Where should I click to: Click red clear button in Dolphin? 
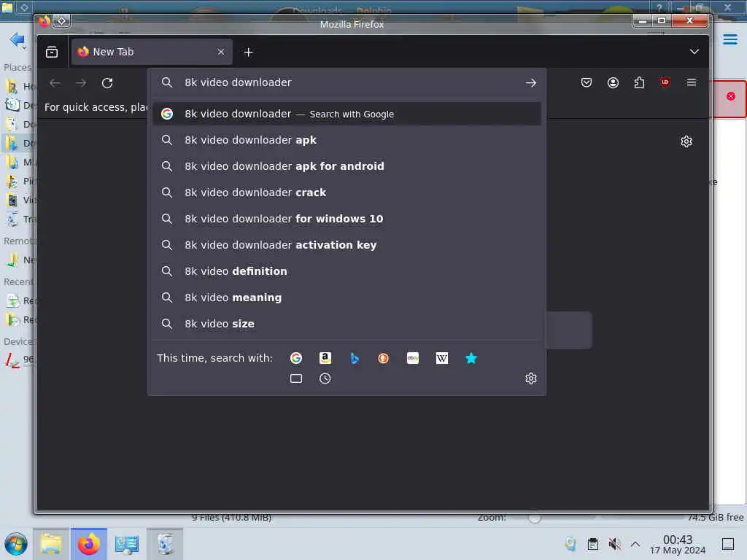click(731, 96)
